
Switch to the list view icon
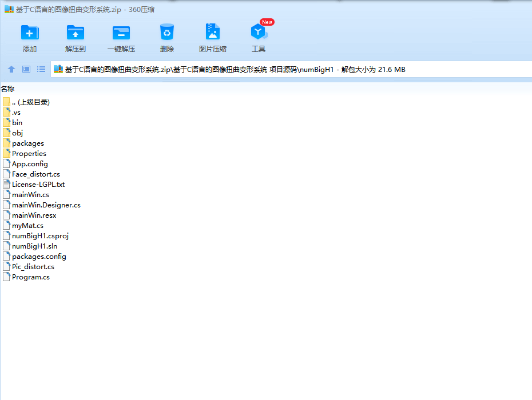point(41,69)
